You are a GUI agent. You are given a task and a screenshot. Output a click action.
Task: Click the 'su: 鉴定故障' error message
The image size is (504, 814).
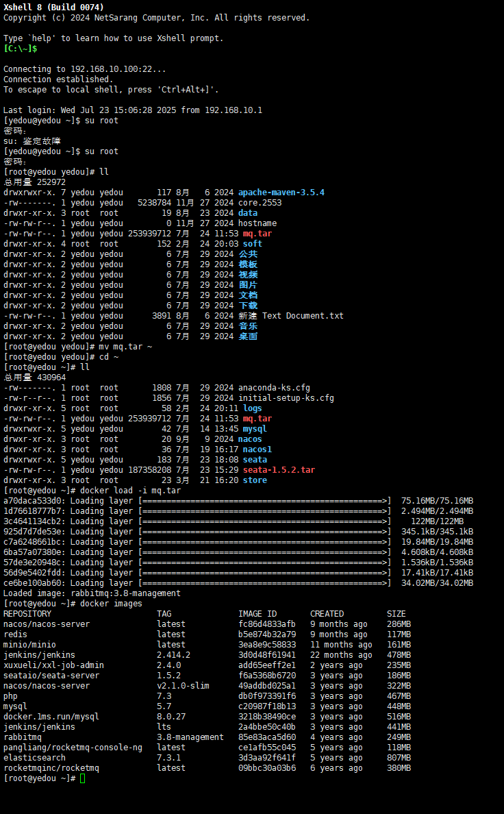pyautogui.click(x=32, y=141)
